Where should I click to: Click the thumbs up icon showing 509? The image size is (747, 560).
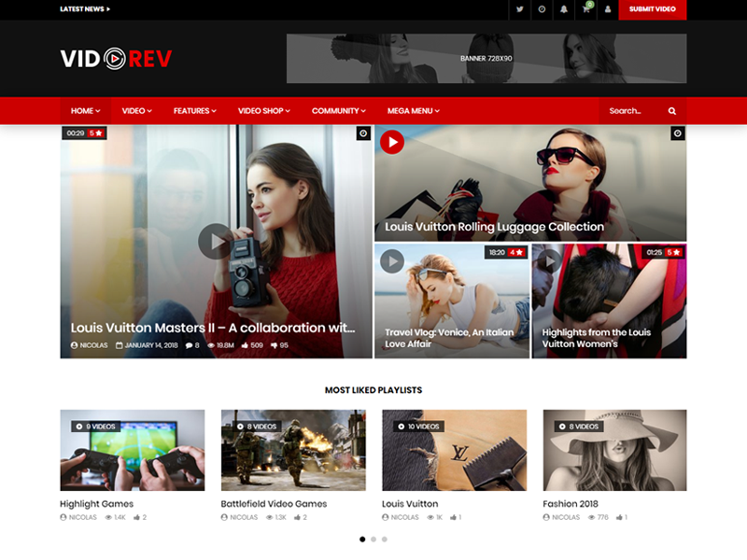[245, 345]
